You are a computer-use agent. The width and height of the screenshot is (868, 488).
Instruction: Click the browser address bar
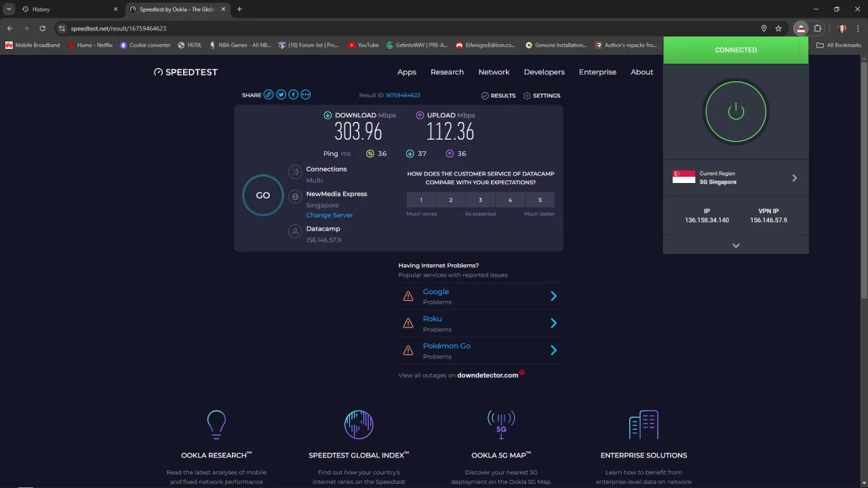(407, 28)
